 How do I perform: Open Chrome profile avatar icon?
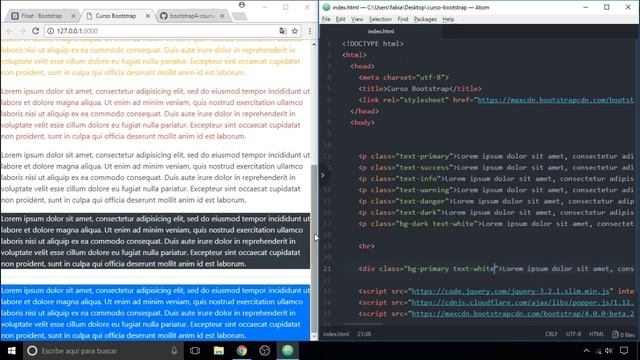pyautogui.click(x=242, y=5)
